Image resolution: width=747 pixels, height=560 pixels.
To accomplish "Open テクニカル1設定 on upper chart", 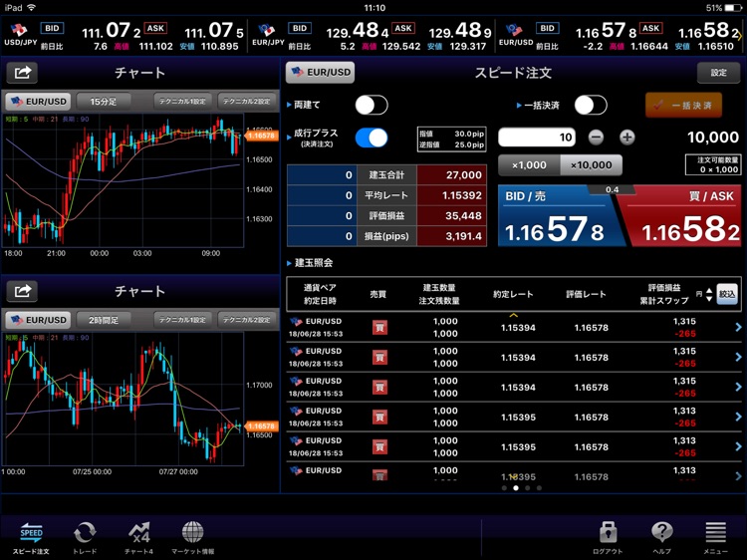I will click(182, 102).
